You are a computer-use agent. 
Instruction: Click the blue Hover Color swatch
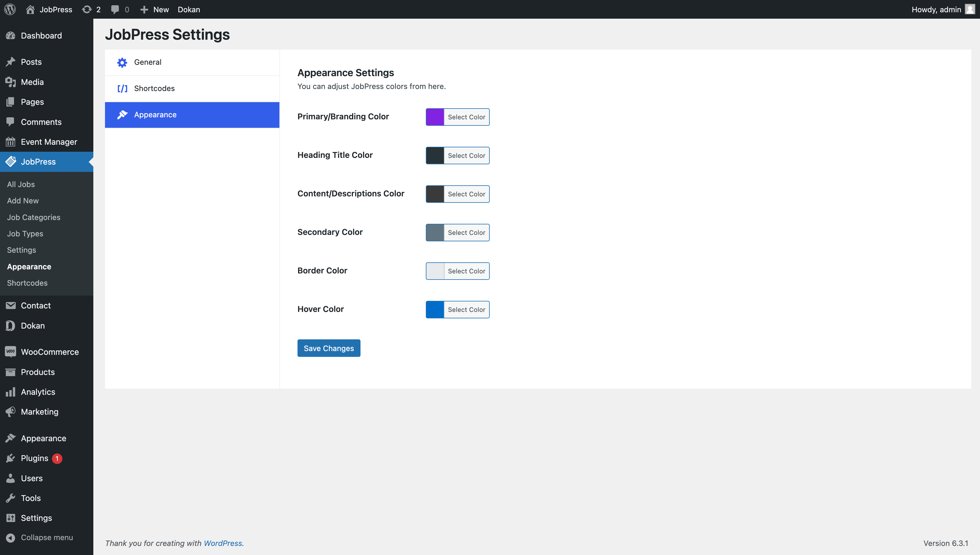pos(435,310)
